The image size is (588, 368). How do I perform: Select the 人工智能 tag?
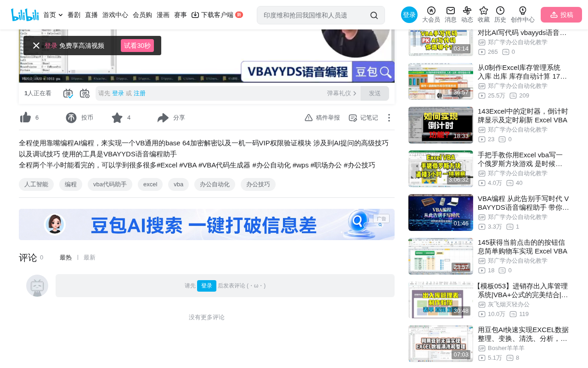[x=36, y=184]
